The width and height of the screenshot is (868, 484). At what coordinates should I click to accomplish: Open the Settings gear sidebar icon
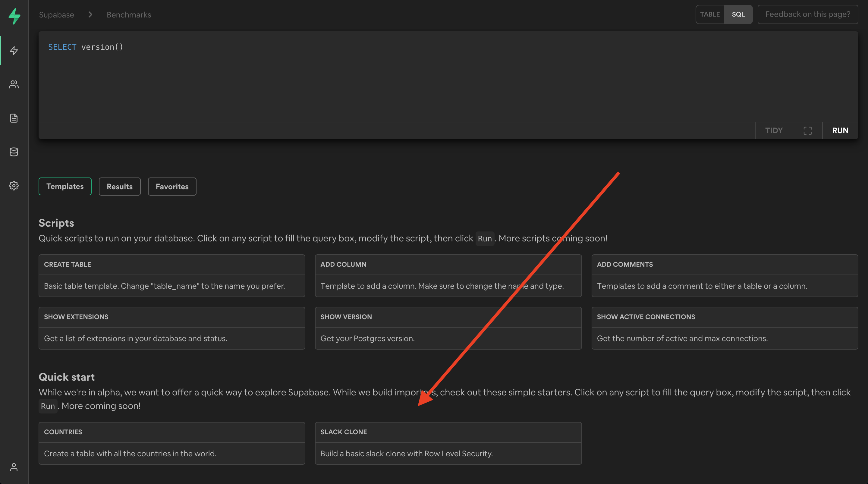point(14,185)
